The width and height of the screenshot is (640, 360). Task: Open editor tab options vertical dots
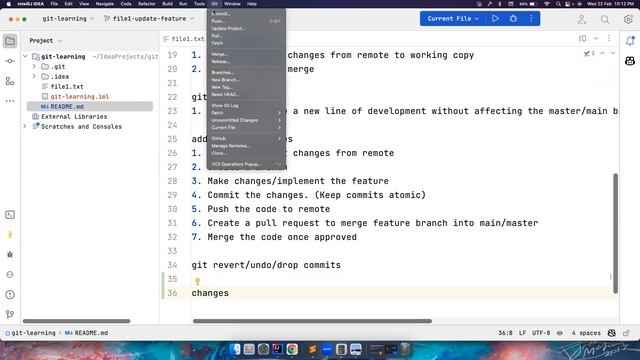tap(609, 38)
